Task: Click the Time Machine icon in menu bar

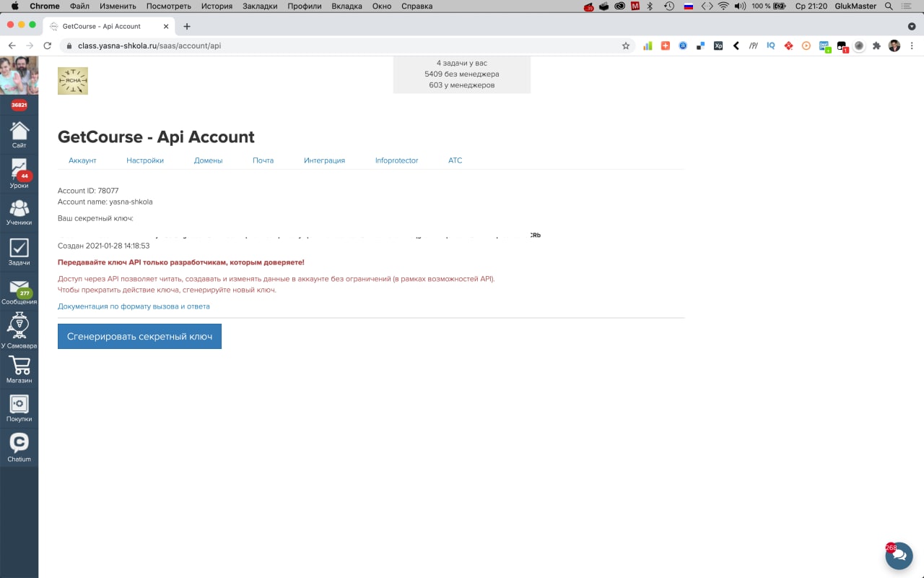Action: point(669,6)
